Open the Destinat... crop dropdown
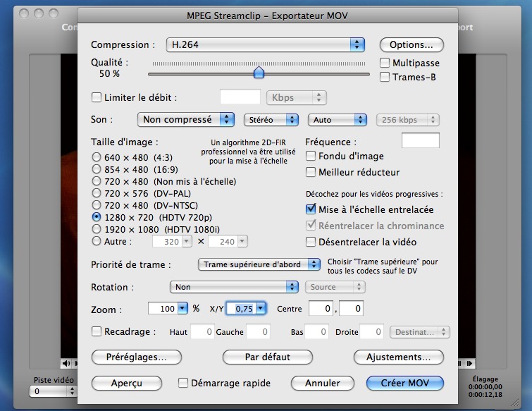This screenshot has height=411, width=532. pyautogui.click(x=420, y=332)
